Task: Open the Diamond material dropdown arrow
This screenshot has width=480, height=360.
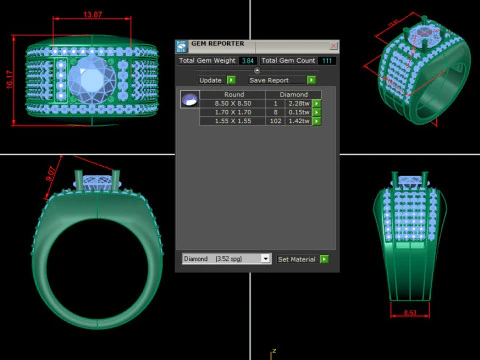Action: click(265, 259)
